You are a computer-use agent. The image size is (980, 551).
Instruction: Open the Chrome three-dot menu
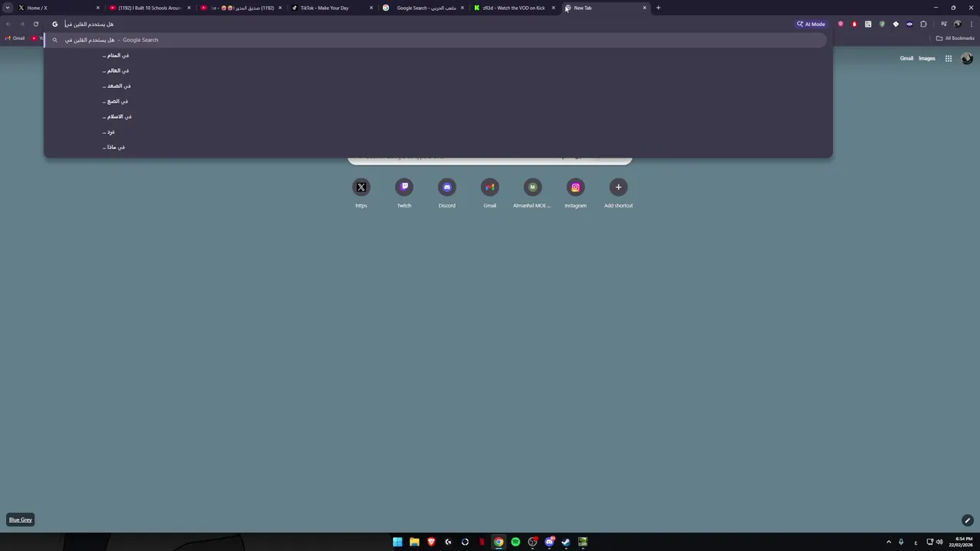970,24
